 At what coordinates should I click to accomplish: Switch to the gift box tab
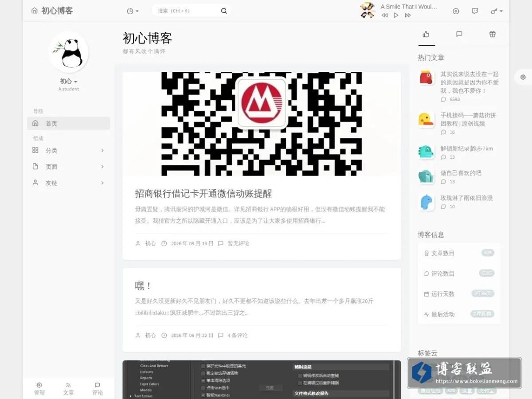[493, 34]
